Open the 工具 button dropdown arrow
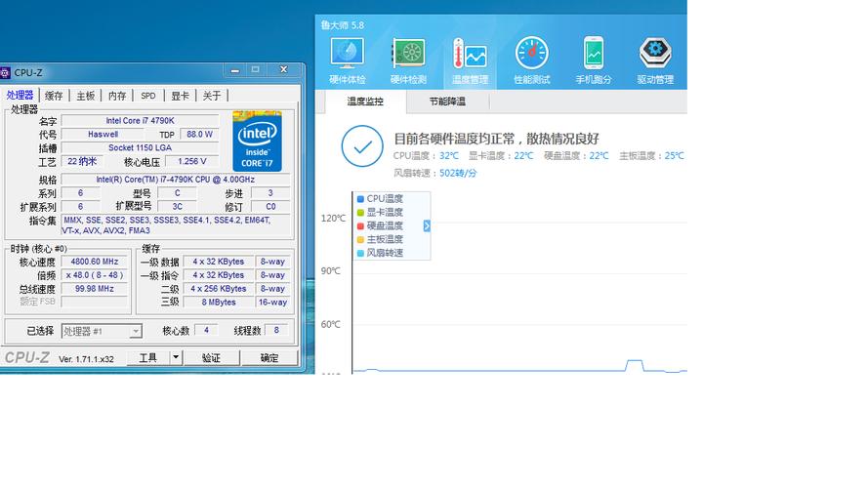 coord(176,357)
